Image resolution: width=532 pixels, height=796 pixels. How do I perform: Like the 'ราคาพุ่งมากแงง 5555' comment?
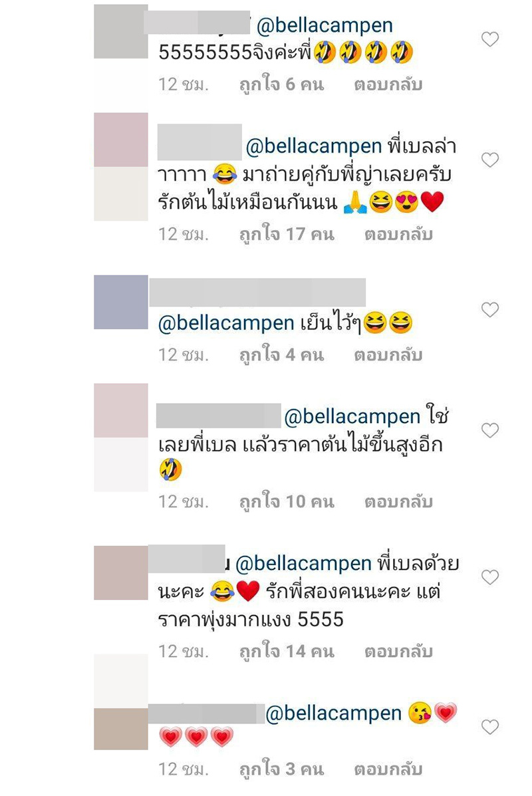click(490, 577)
